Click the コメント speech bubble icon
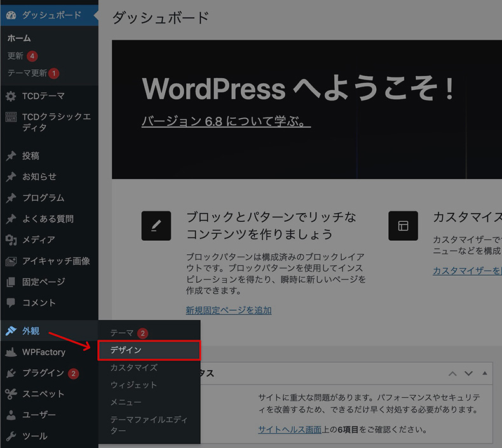 point(11,303)
